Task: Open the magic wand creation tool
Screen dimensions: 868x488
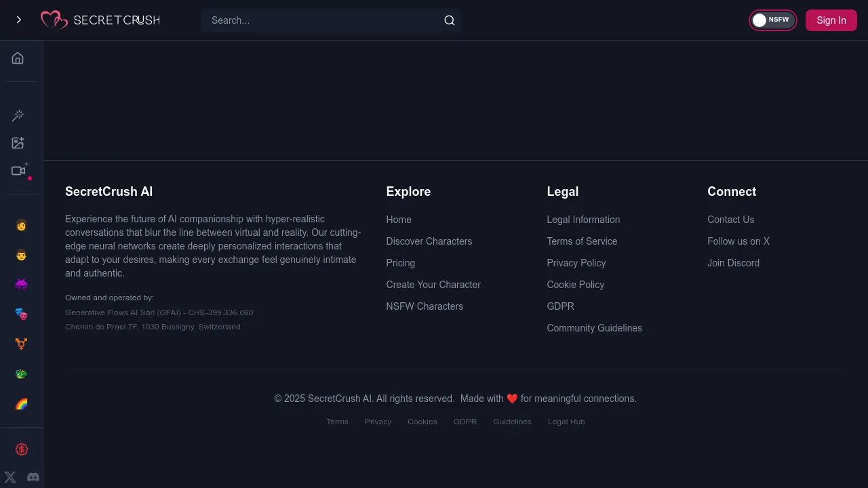Action: click(18, 116)
